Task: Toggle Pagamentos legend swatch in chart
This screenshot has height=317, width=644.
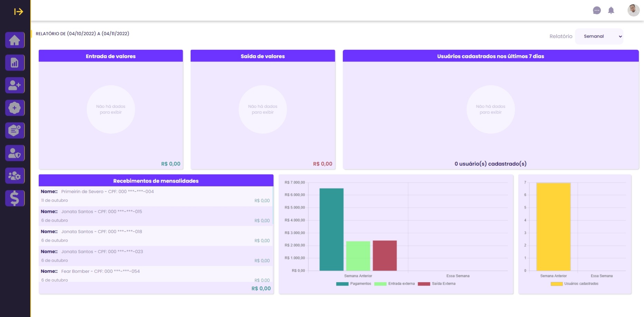Action: 342,284
